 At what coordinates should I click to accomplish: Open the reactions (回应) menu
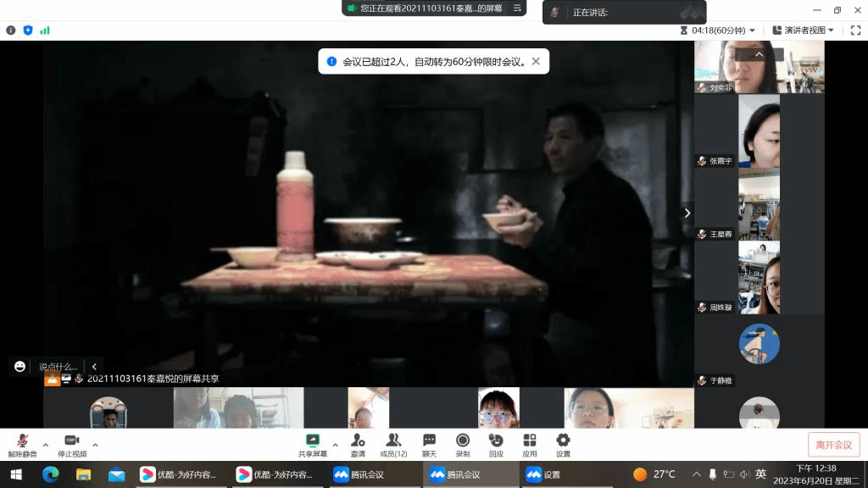pyautogui.click(x=496, y=444)
